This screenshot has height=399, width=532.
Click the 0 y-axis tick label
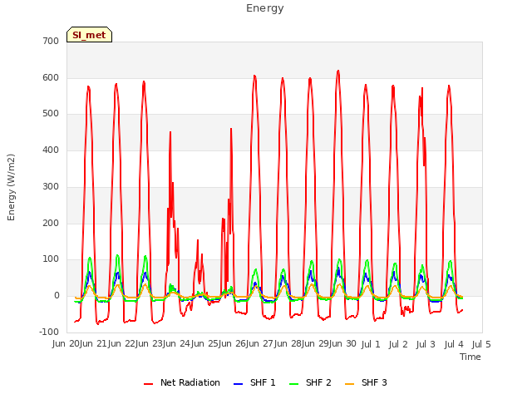[x=57, y=296]
